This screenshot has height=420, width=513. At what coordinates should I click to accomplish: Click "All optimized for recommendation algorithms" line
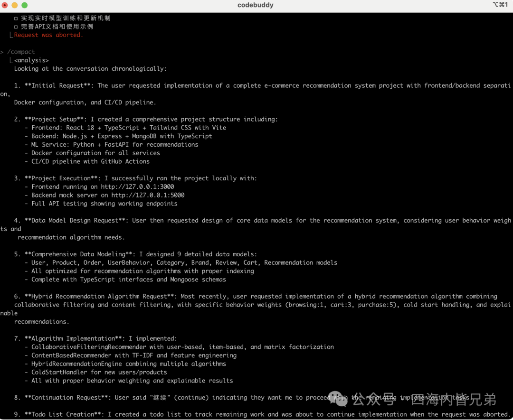point(139,271)
